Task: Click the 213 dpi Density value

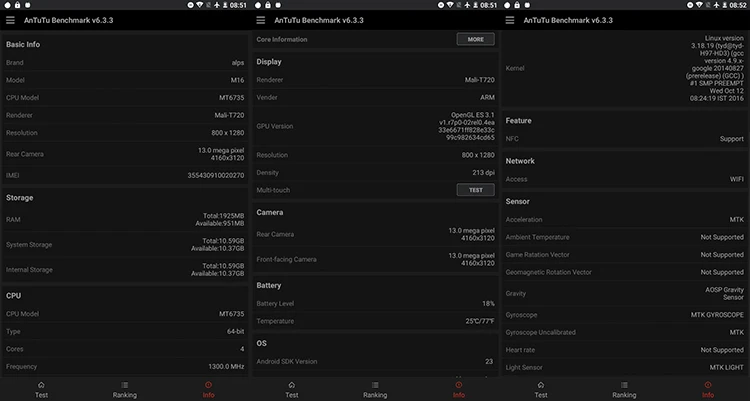Action: tap(484, 172)
